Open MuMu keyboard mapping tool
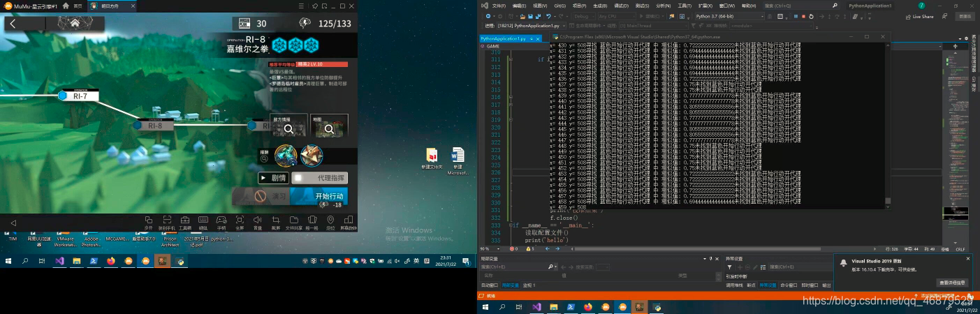Screen dimensions: 980x314 click(x=203, y=222)
